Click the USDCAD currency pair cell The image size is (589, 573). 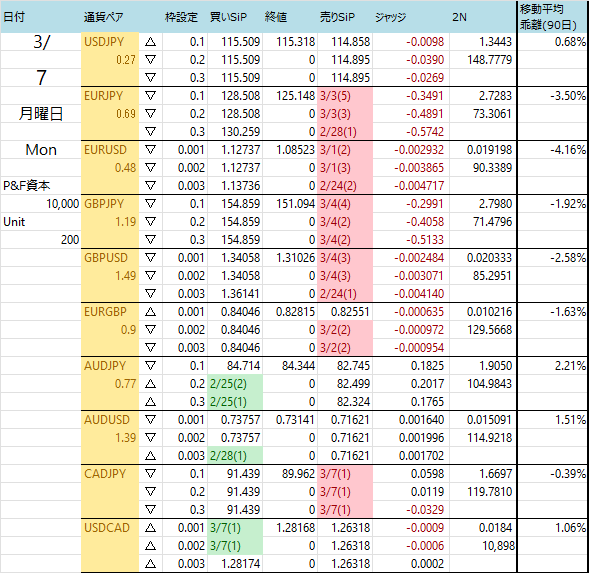pos(110,528)
